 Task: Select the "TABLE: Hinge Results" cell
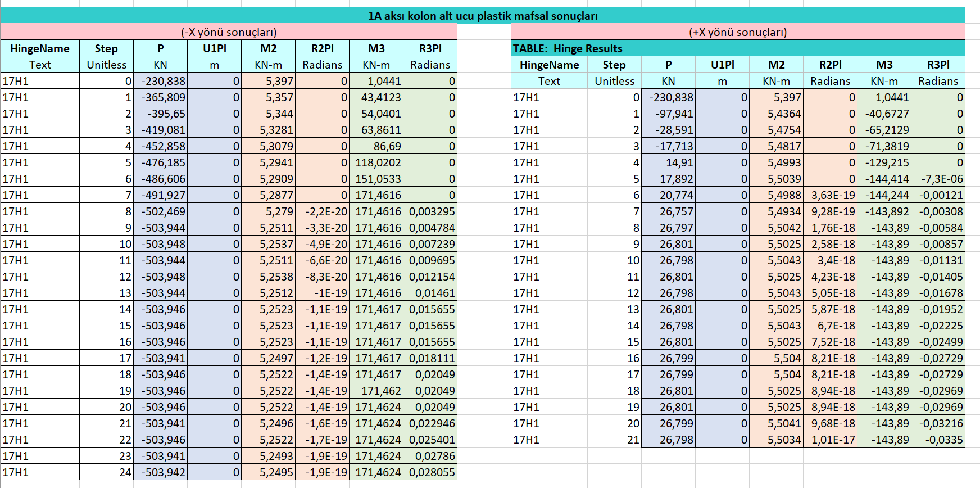[x=568, y=48]
